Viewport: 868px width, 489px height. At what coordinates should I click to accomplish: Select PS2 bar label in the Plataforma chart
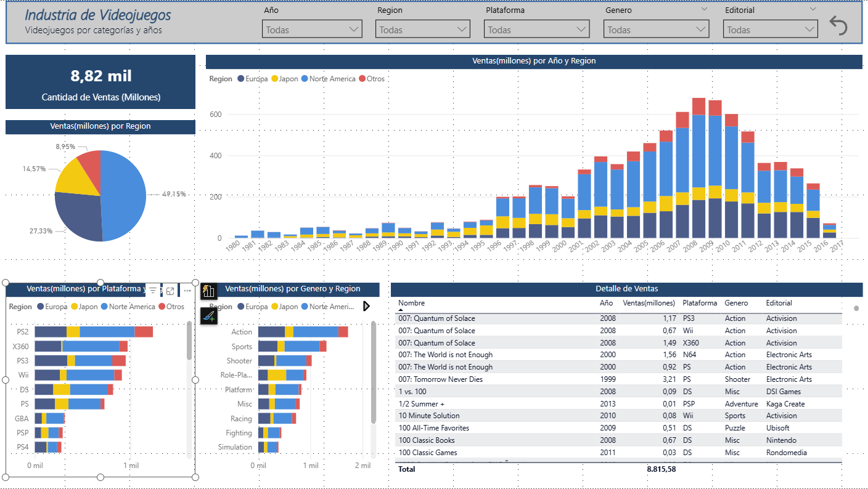point(22,332)
